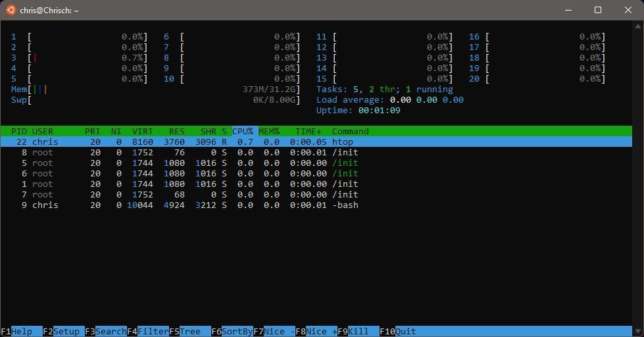This screenshot has width=644, height=337.
Task: Click F10 Quit to exit htop
Action: click(397, 331)
